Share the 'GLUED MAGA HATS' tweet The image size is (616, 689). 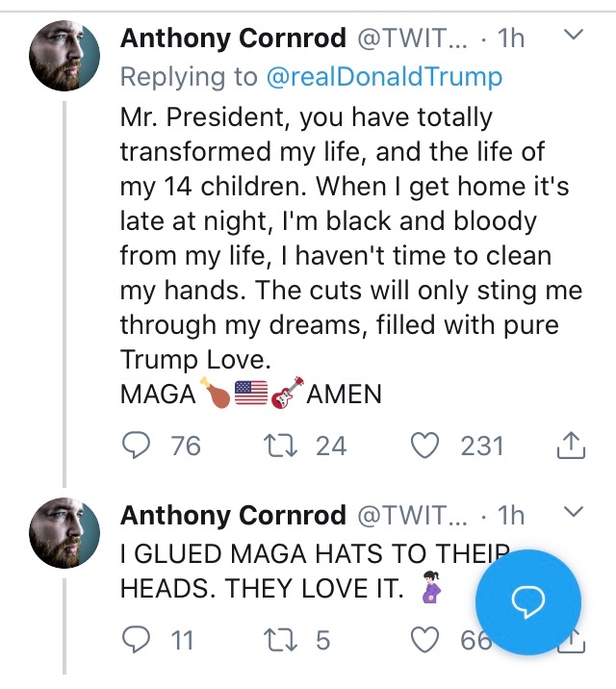574,640
